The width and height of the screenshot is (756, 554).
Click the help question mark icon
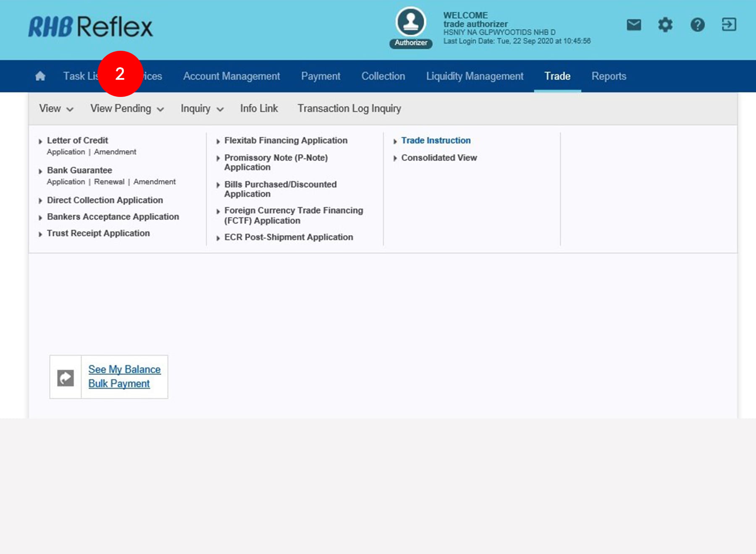click(x=697, y=25)
